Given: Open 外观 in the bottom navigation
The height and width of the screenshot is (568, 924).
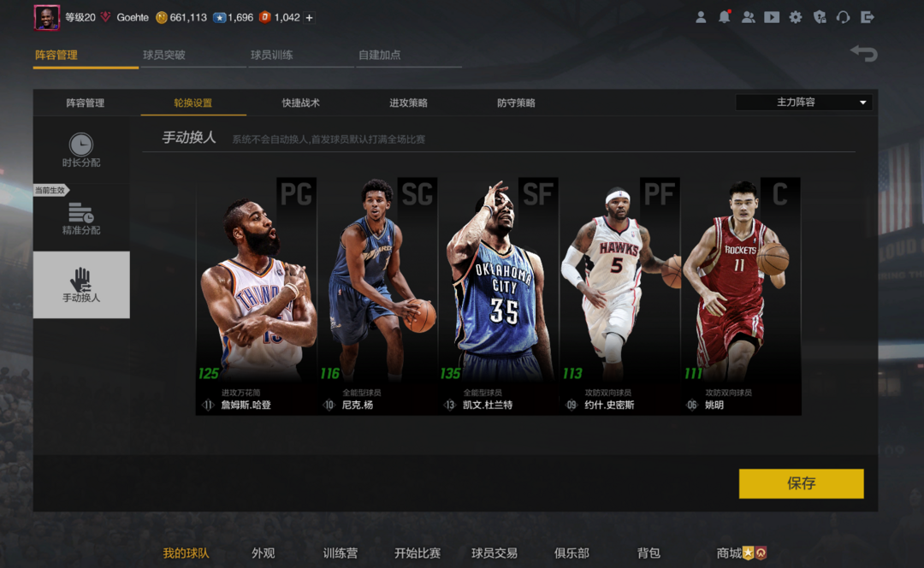Looking at the screenshot, I should (263, 553).
